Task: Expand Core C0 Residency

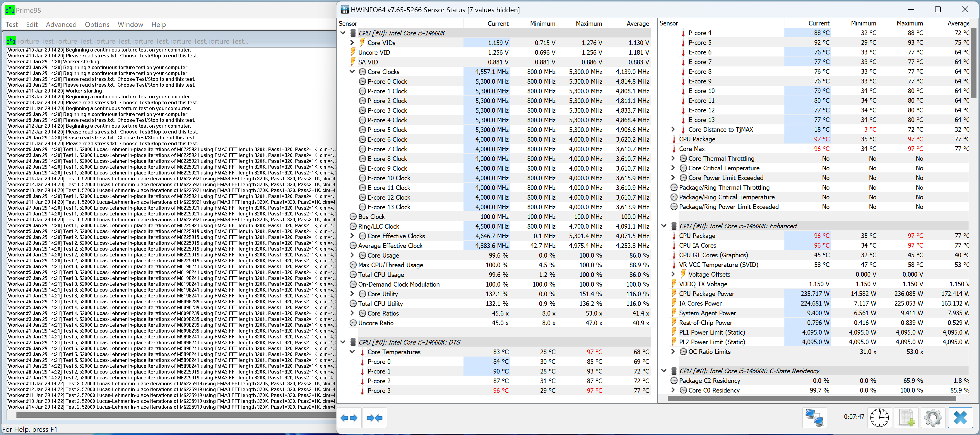Action: click(x=673, y=390)
